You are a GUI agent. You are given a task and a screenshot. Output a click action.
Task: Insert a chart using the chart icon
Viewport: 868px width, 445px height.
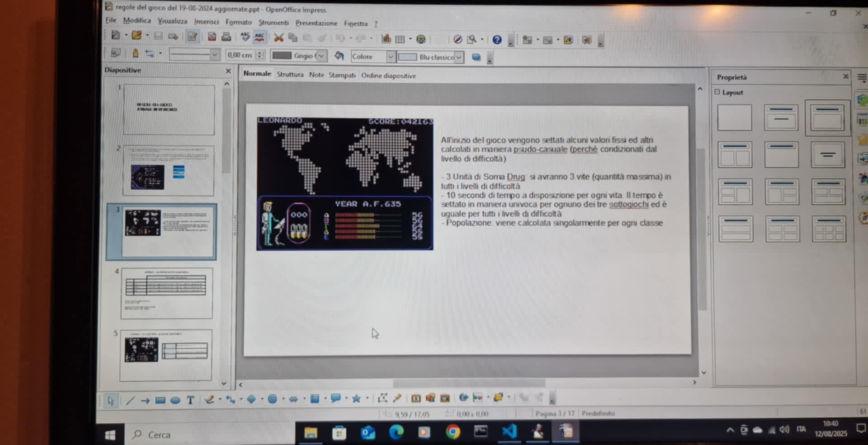tap(386, 39)
